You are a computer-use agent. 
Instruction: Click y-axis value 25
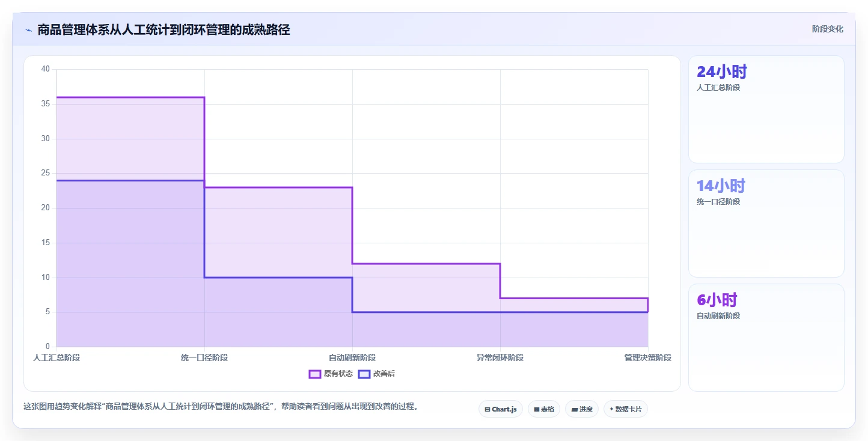point(46,173)
